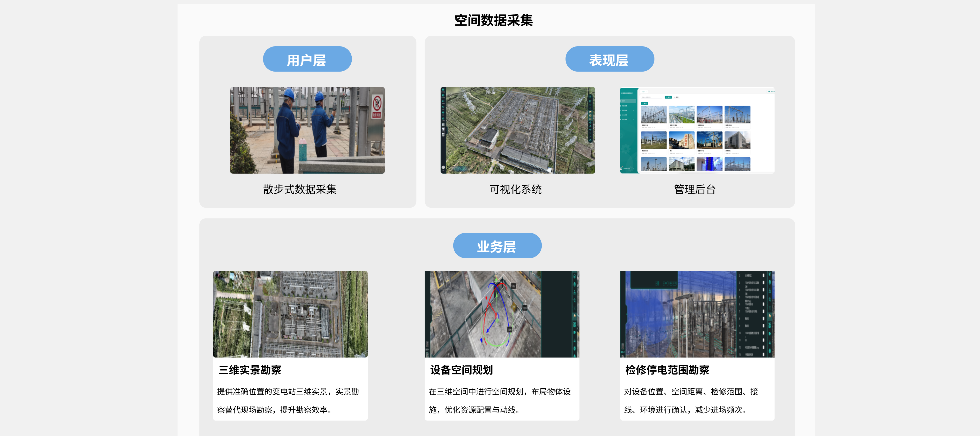Click the 设备空间规划 card title
Viewport: 980px width, 436px height.
pos(461,370)
